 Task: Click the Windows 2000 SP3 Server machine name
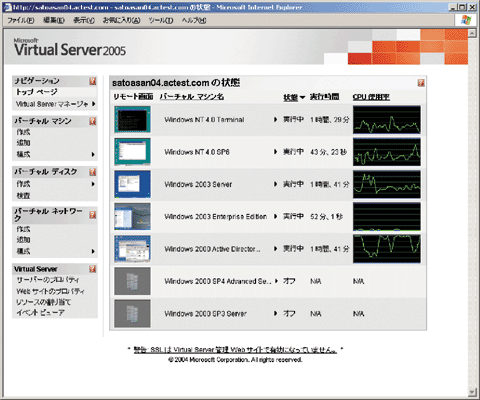[206, 314]
